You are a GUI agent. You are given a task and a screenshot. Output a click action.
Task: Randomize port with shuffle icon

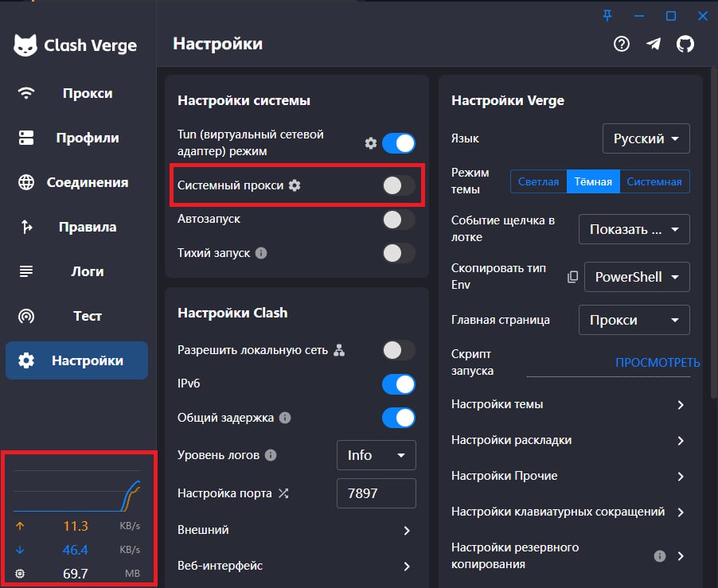283,493
